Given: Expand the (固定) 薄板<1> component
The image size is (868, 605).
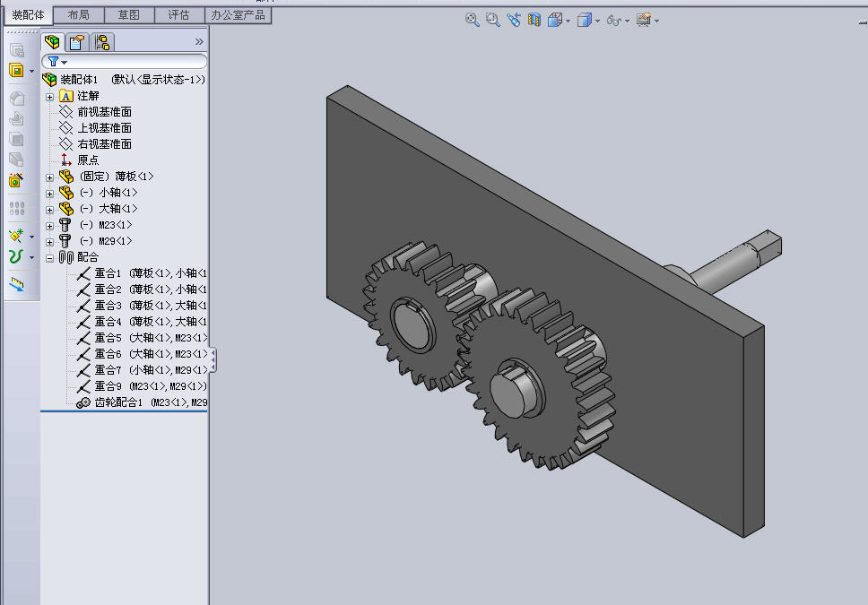Looking at the screenshot, I should pyautogui.click(x=50, y=177).
